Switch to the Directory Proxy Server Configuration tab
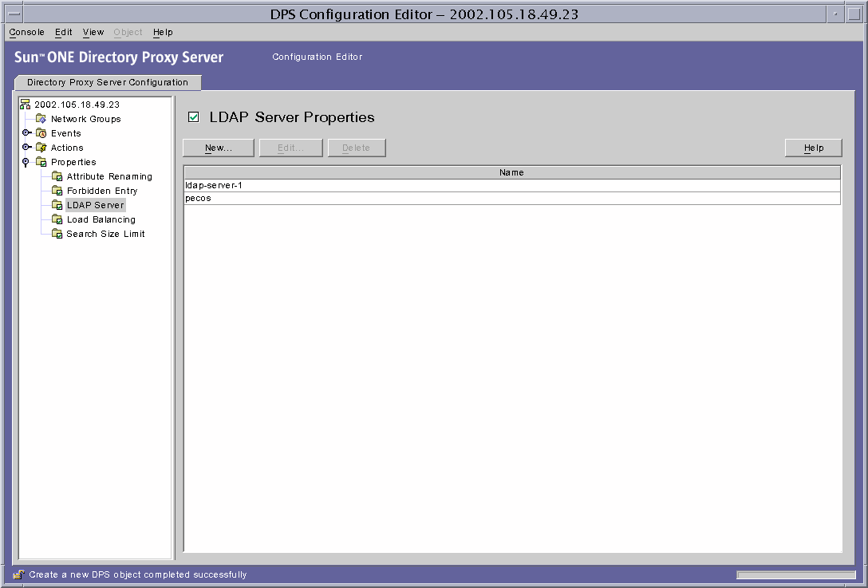This screenshot has width=868, height=588. click(x=108, y=82)
